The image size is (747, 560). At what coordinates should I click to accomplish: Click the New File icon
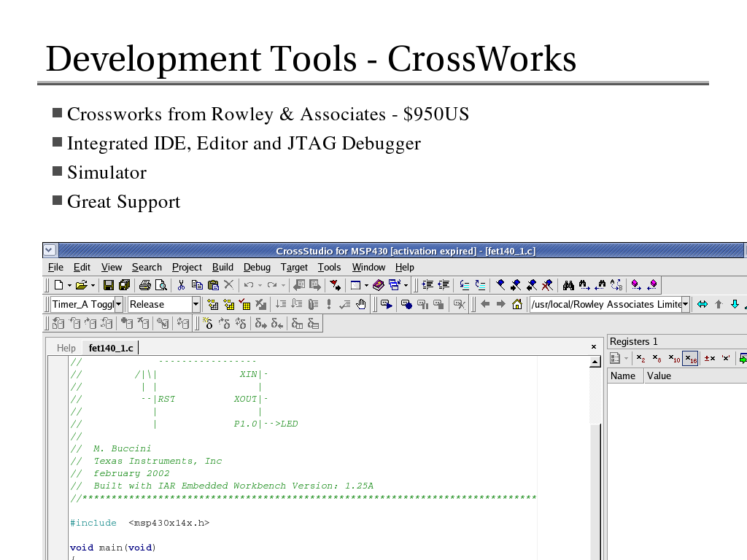pos(58,285)
